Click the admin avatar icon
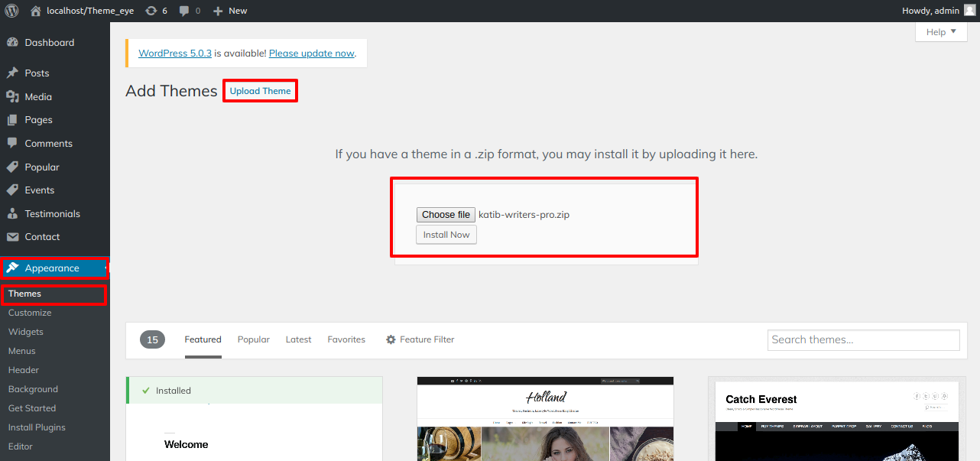Image resolution: width=980 pixels, height=461 pixels. pos(969,11)
